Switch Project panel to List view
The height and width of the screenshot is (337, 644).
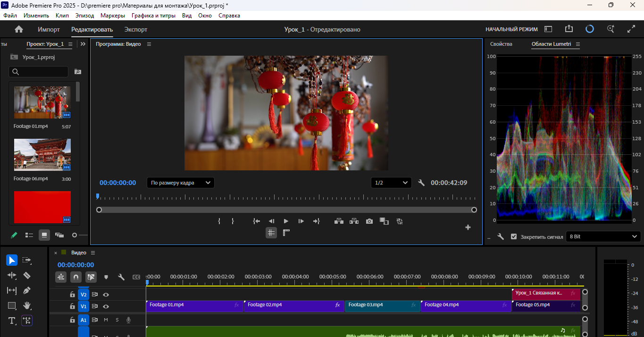pyautogui.click(x=29, y=235)
